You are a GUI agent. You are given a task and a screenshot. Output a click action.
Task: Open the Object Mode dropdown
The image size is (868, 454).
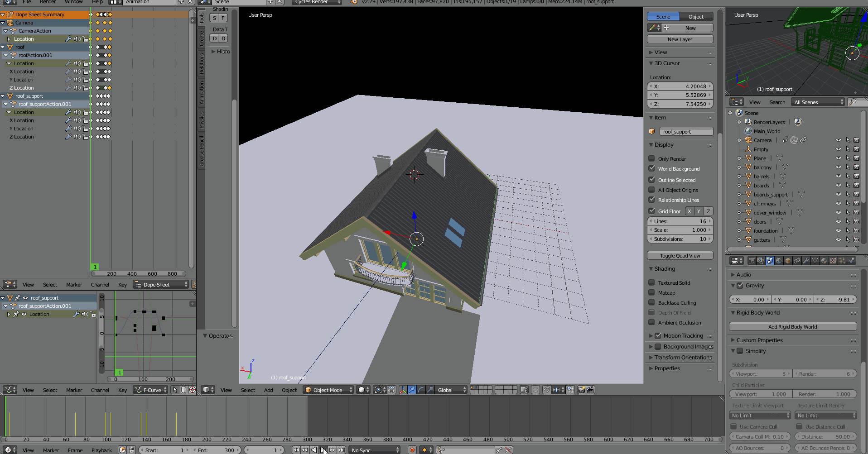(328, 390)
